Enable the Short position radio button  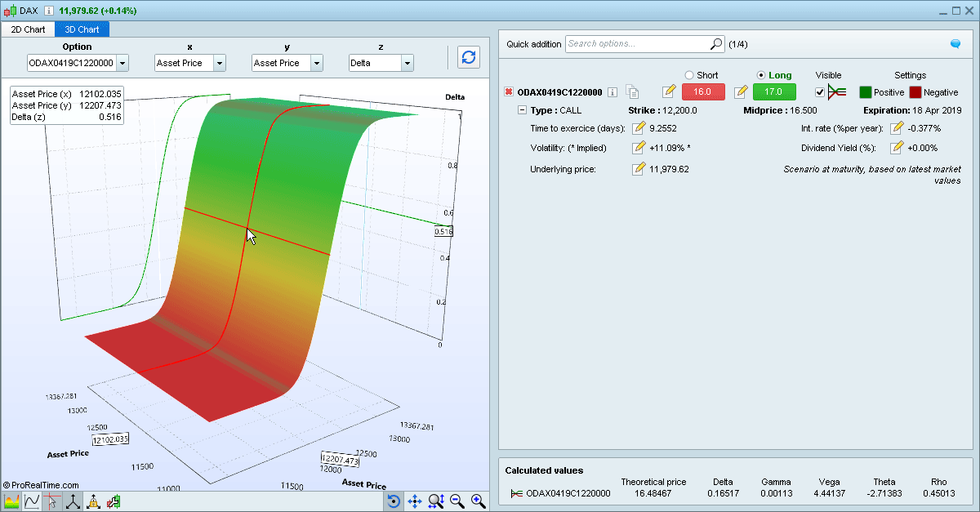(x=688, y=74)
